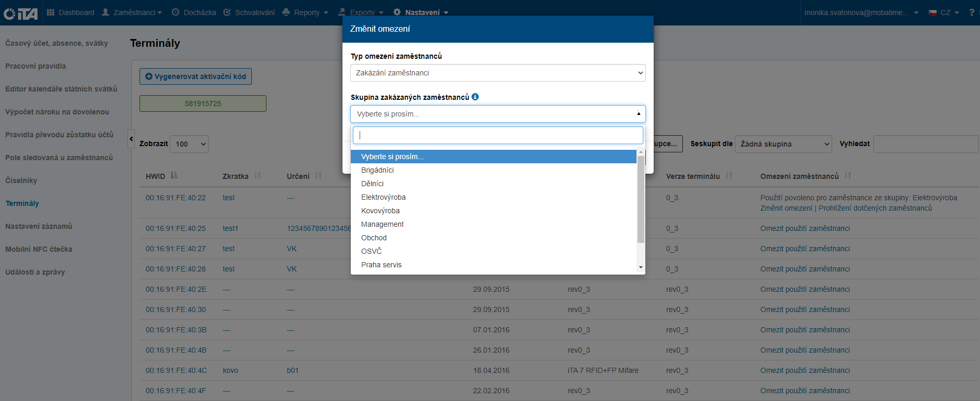The image size is (980, 401).
Task: Click the help question mark icon
Action: point(971,12)
